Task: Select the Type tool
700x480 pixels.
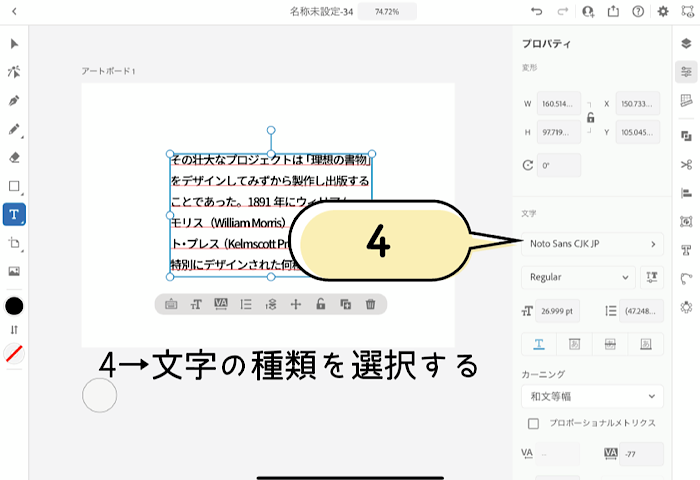Action: point(14,215)
